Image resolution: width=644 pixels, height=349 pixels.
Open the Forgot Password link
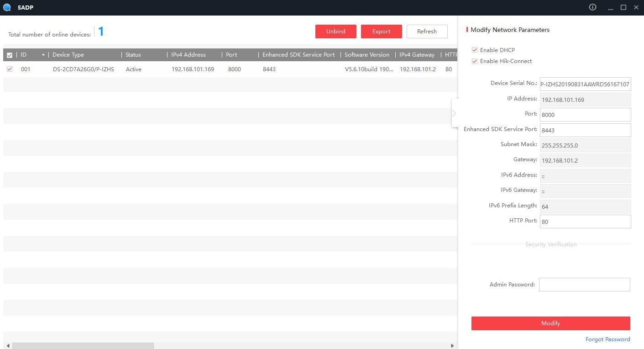pyautogui.click(x=607, y=339)
